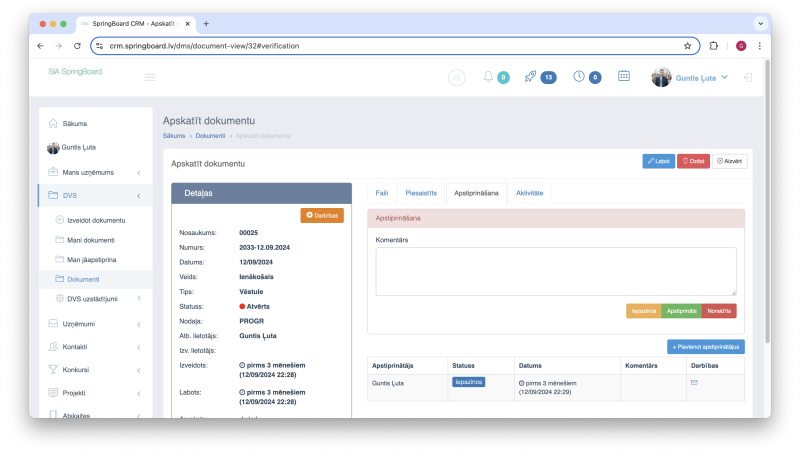
Task: Click the rocket icon with badge 13
Action: pos(530,77)
